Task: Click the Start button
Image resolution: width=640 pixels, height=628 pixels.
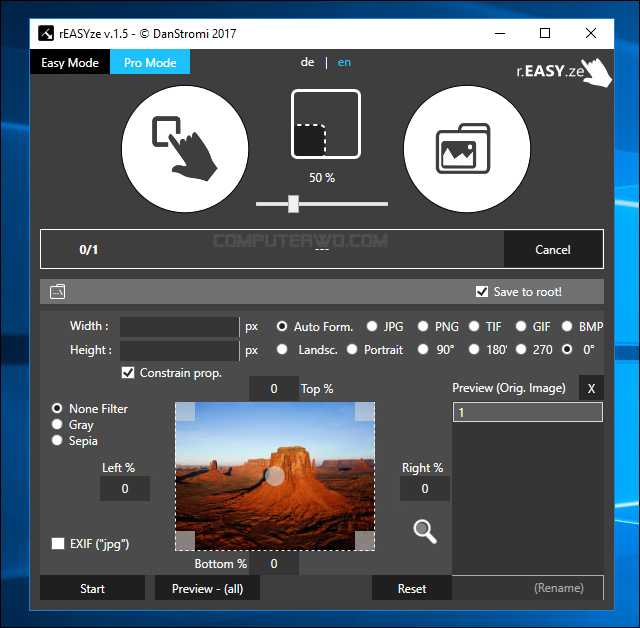Action: pyautogui.click(x=93, y=588)
